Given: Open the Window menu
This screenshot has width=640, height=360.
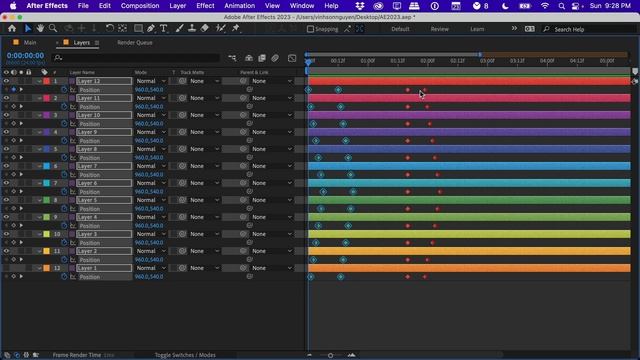Looking at the screenshot, I should pyautogui.click(x=302, y=6).
